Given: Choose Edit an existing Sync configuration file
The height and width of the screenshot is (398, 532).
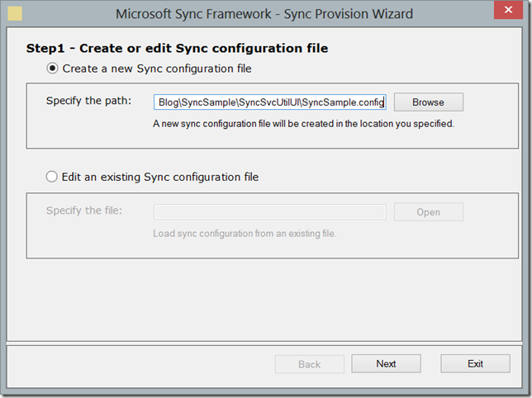Looking at the screenshot, I should (53, 177).
